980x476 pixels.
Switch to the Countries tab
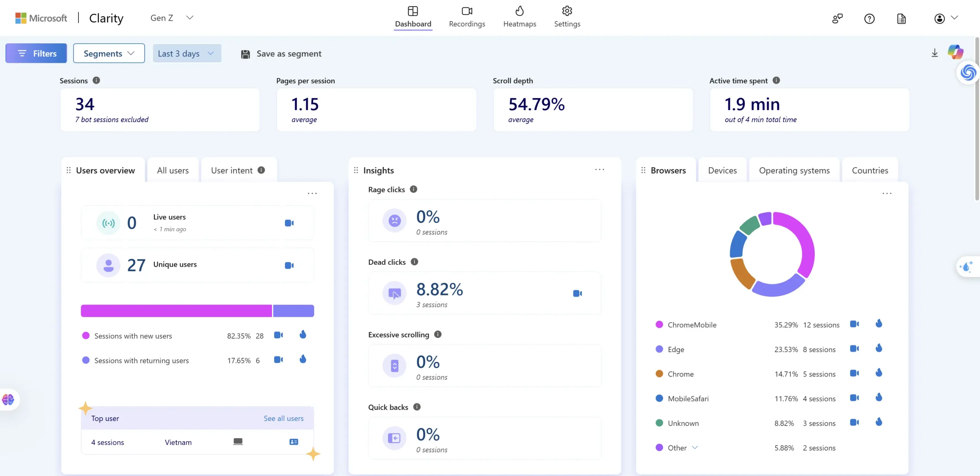[869, 170]
